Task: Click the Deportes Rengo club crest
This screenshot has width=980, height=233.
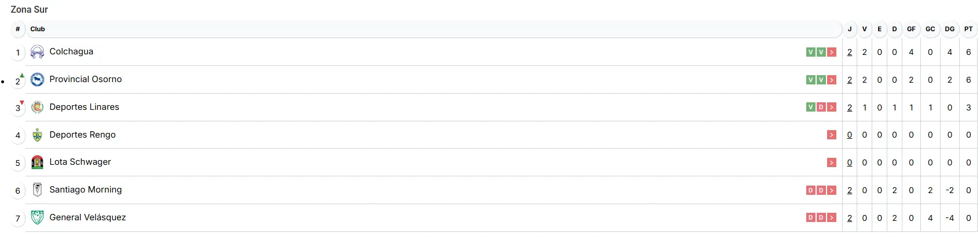Action: pos(37,135)
